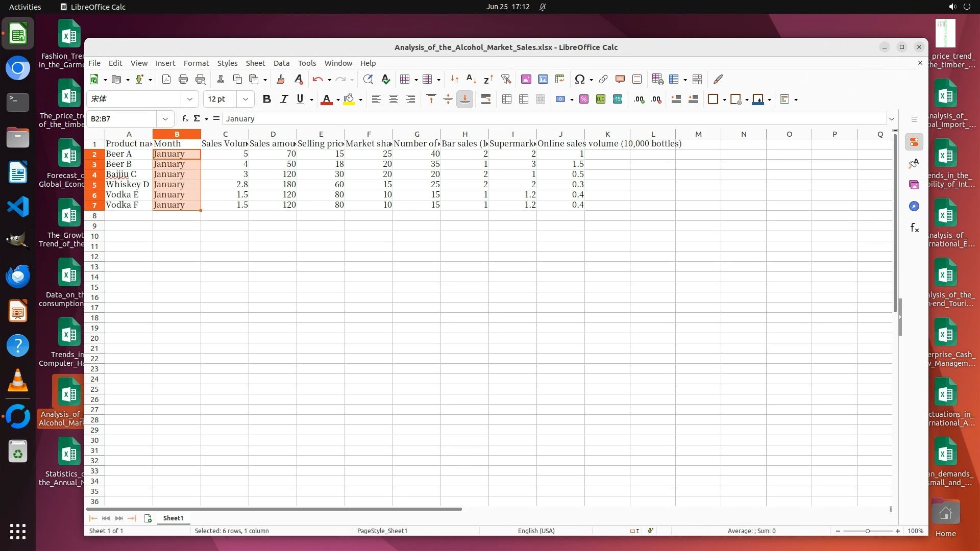The image size is (980, 551).
Task: Switch to the Sheet1 tab
Action: (173, 518)
